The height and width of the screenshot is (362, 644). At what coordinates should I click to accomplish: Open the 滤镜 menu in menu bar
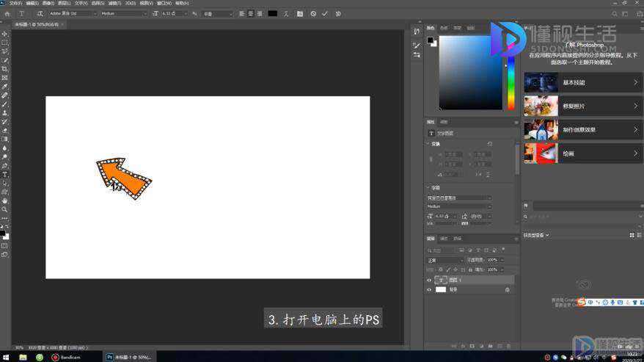(x=114, y=3)
